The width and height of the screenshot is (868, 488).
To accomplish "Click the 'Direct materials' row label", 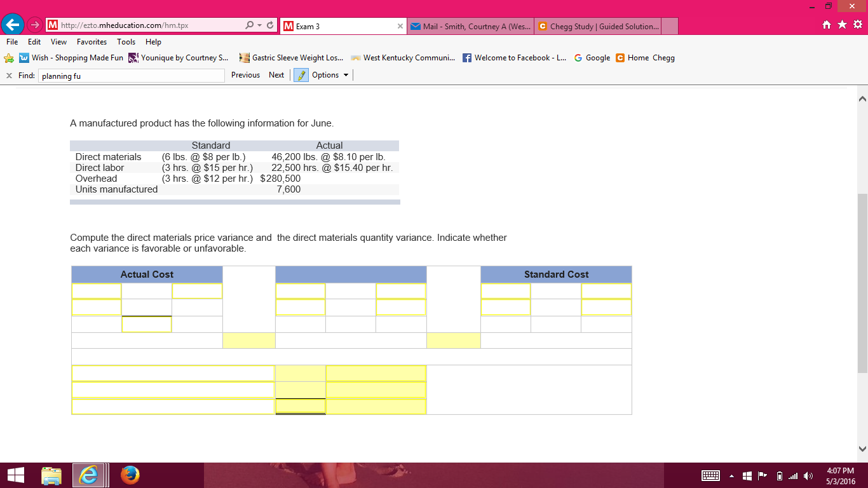I will (109, 157).
